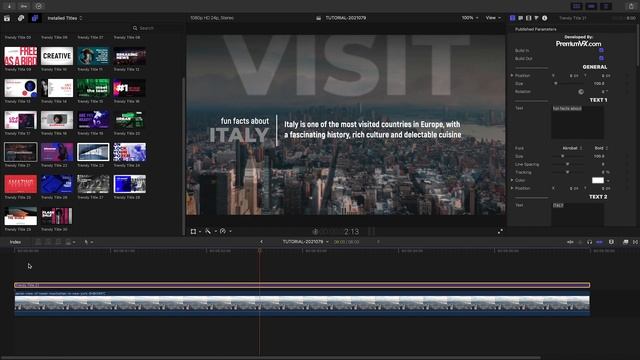
Task: Open the viewer enhancements wand menu
Action: coord(210,231)
